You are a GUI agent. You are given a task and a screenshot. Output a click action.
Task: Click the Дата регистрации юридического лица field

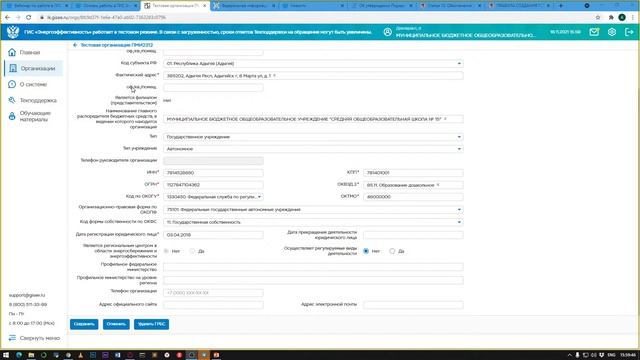(x=213, y=235)
